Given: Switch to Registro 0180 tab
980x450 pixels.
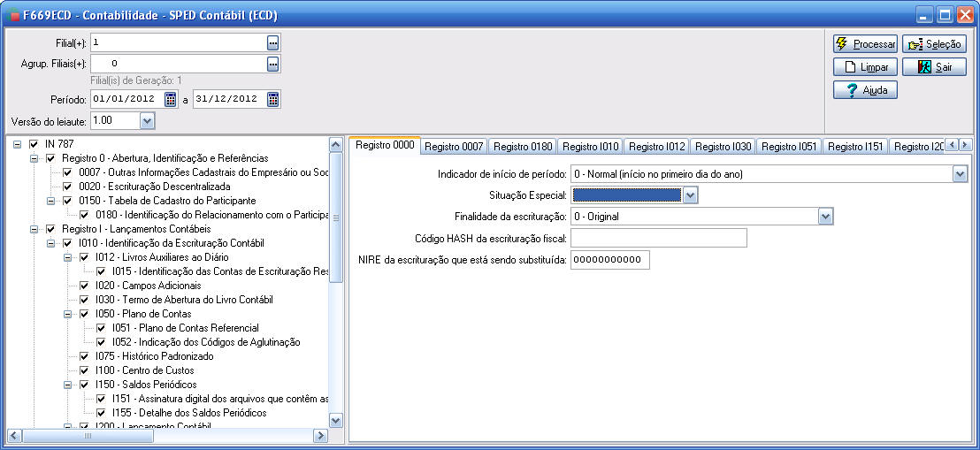Looking at the screenshot, I should (523, 147).
